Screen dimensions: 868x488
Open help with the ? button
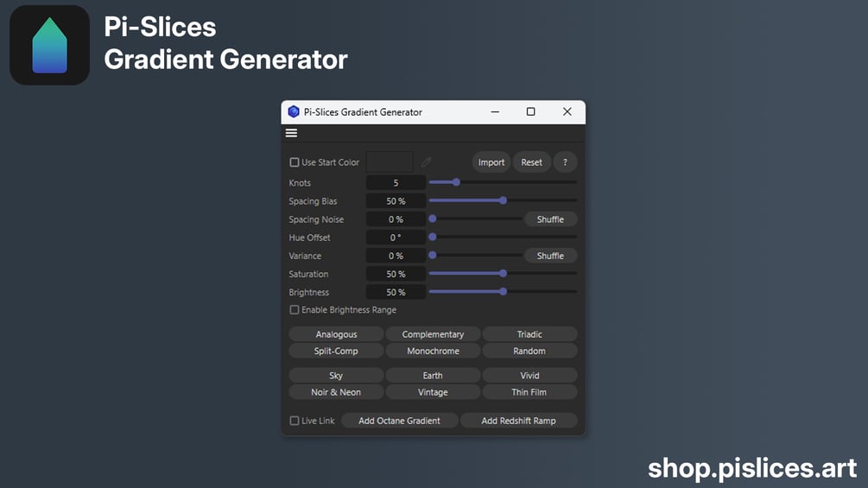pyautogui.click(x=565, y=162)
